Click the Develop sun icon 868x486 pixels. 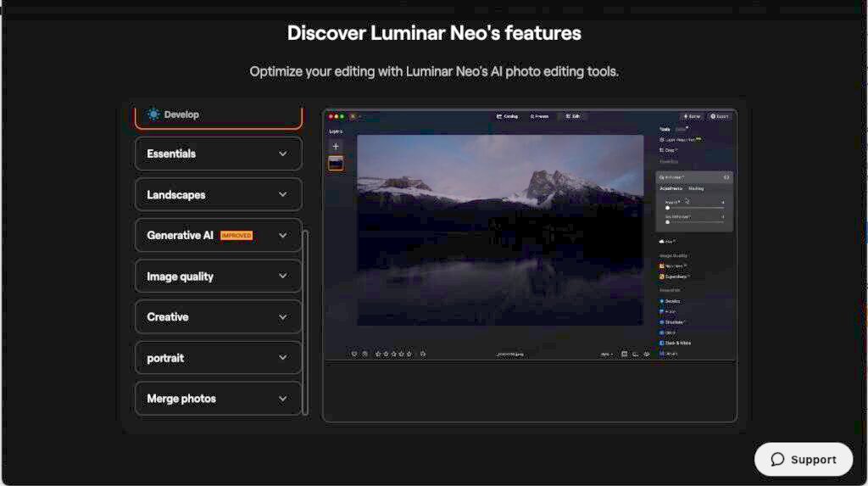[153, 115]
